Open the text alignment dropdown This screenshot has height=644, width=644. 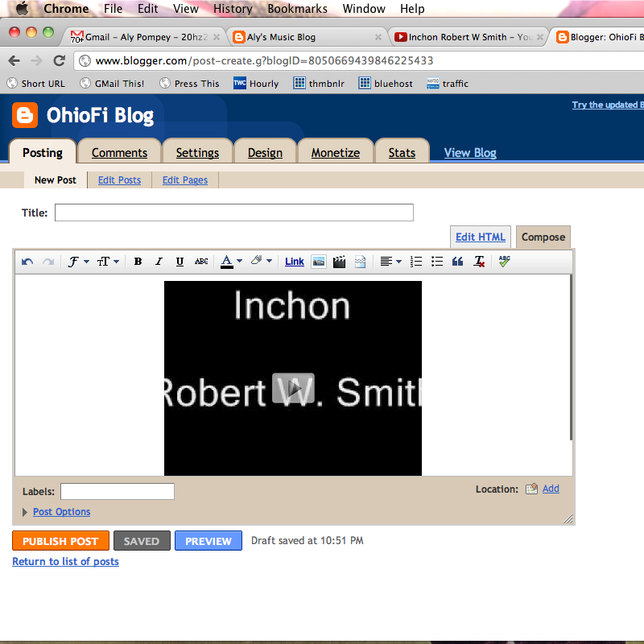[x=390, y=262]
